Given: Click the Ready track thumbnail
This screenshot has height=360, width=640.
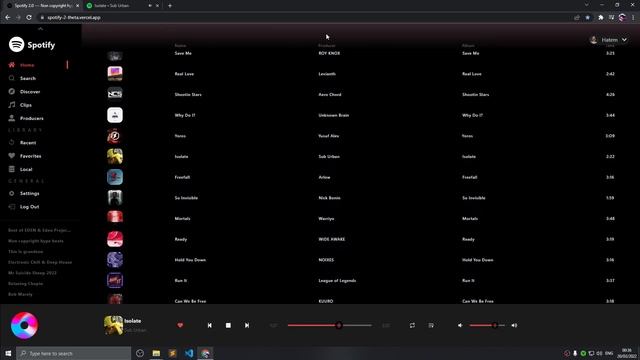Looking at the screenshot, I should pyautogui.click(x=115, y=239).
